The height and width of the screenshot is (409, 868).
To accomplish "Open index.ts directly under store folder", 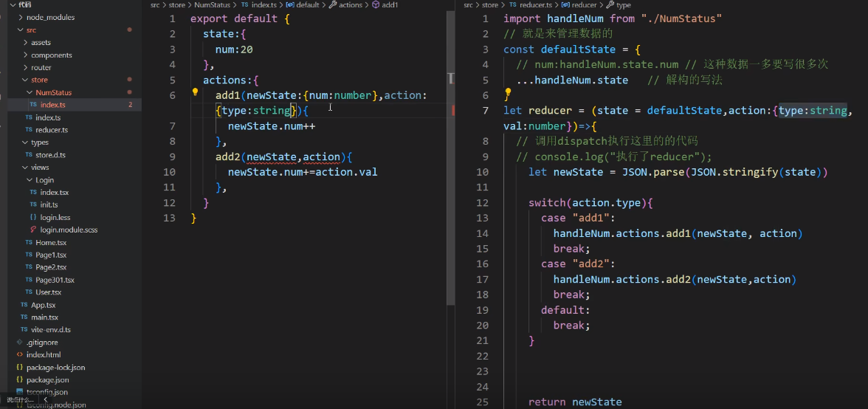I will coord(48,117).
